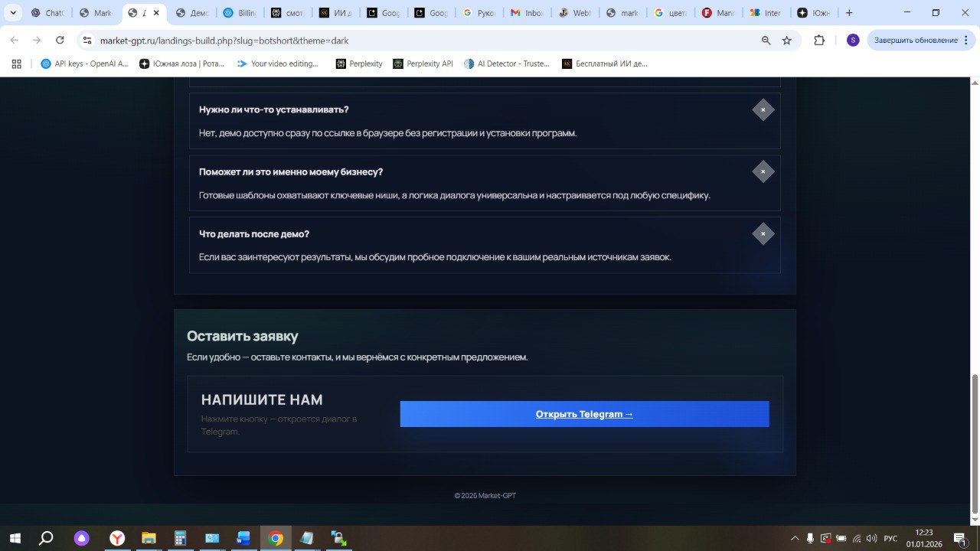Open the browser profile avatar
This screenshot has width=980, height=551.
(852, 40)
